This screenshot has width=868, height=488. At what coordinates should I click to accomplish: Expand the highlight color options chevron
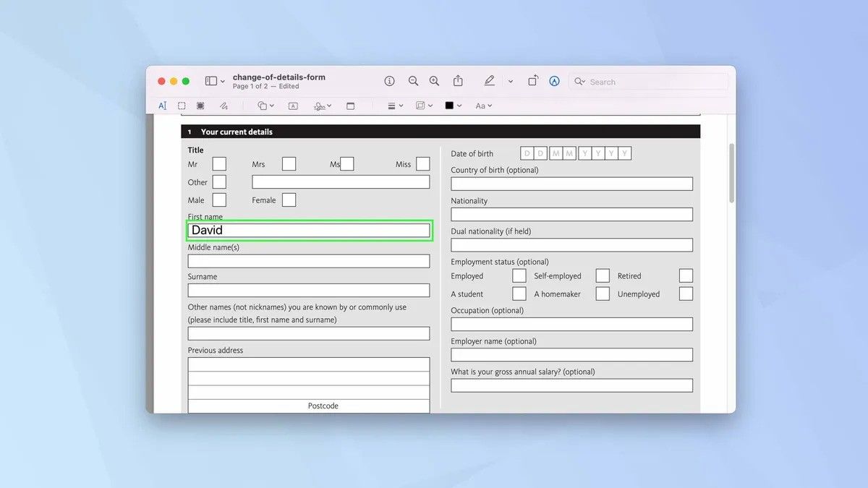[511, 82]
